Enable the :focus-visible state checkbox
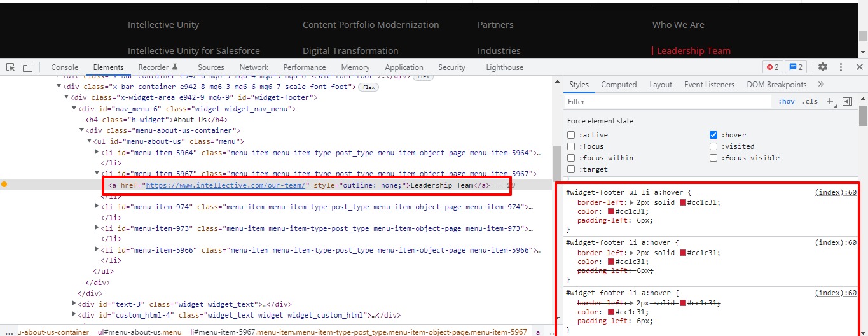Viewport: 868px width, 336px height. coord(713,158)
